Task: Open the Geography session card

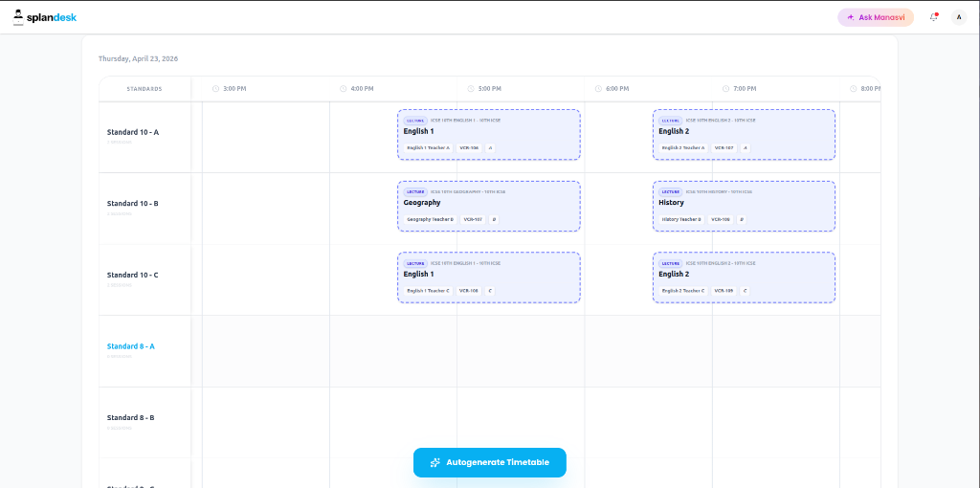Action: (x=489, y=206)
